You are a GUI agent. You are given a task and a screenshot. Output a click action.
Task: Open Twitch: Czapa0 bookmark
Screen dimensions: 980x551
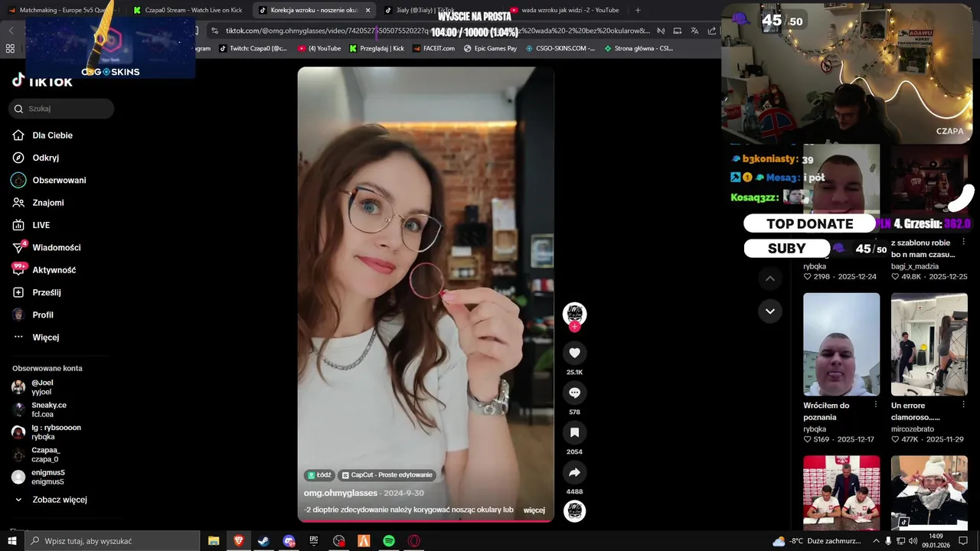[253, 48]
